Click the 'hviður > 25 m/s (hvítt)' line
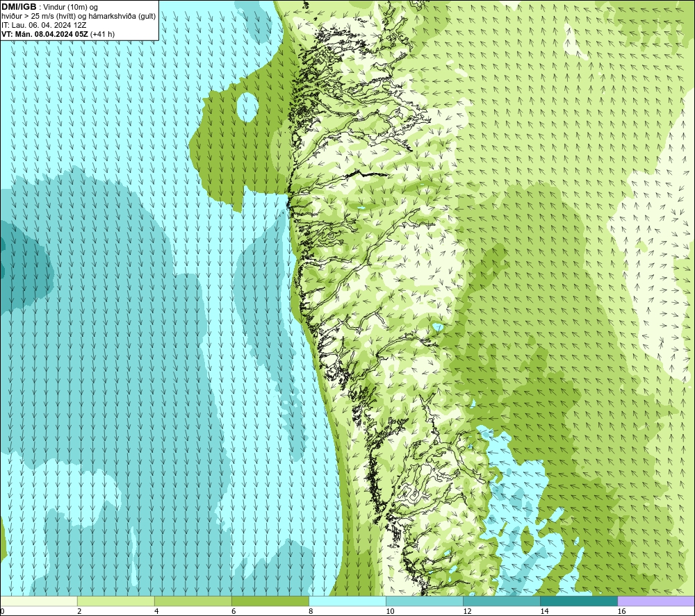 coord(79,16)
